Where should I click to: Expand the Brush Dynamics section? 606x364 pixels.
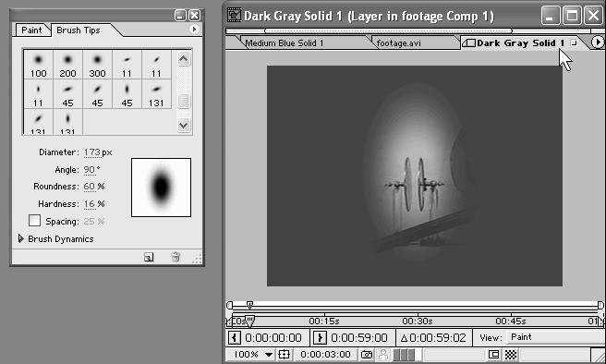coord(21,238)
